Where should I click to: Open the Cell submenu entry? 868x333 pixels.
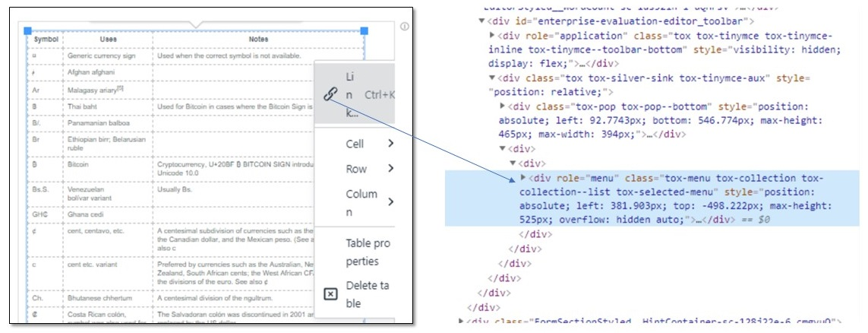pos(355,144)
